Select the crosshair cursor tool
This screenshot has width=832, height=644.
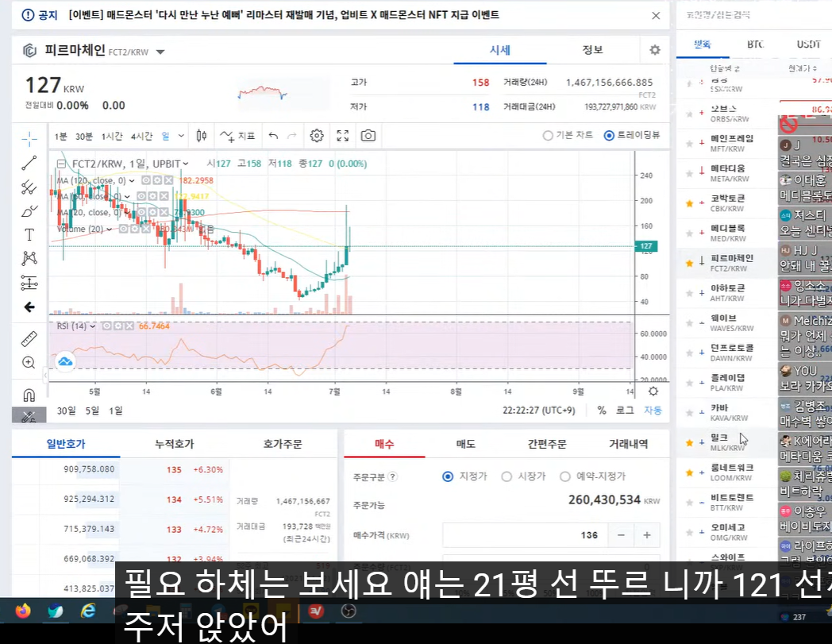point(29,140)
